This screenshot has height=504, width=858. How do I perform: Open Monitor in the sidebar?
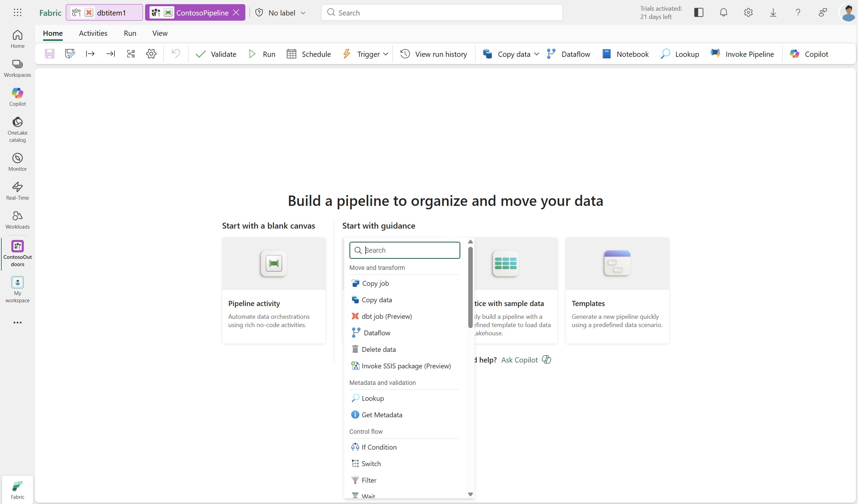(18, 162)
